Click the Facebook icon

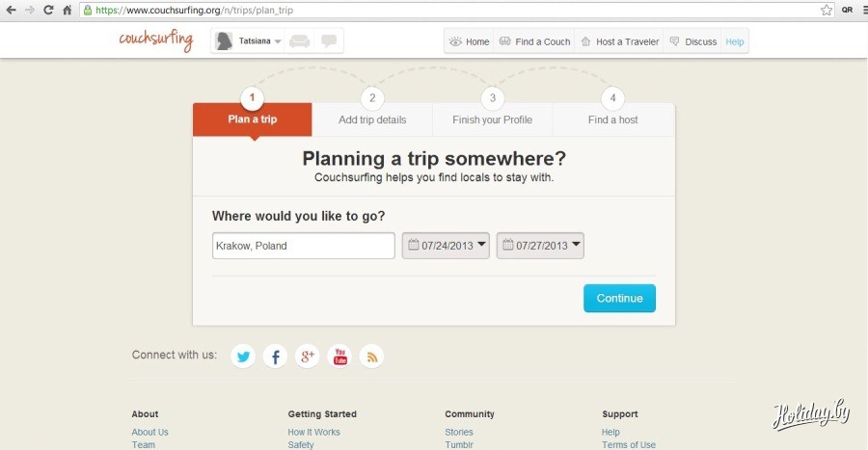(276, 357)
